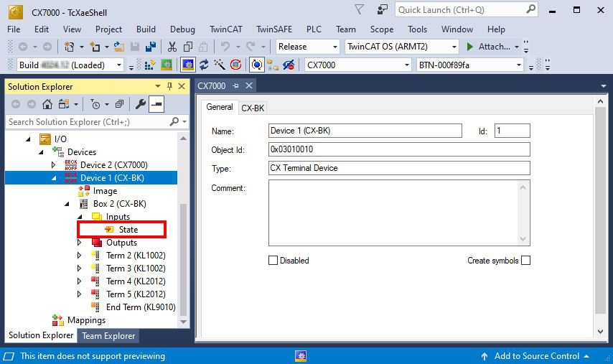Toggle Preview Selected Items button
The image size is (613, 364).
pos(156,104)
